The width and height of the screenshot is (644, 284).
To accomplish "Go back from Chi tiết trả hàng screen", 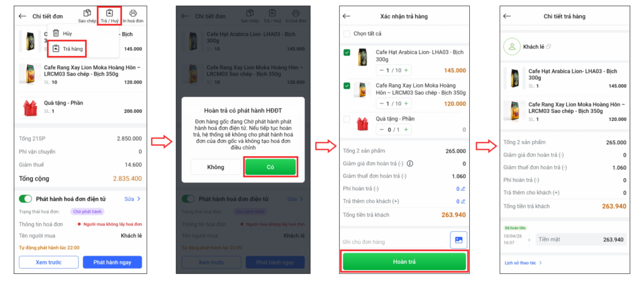I will tap(507, 16).
